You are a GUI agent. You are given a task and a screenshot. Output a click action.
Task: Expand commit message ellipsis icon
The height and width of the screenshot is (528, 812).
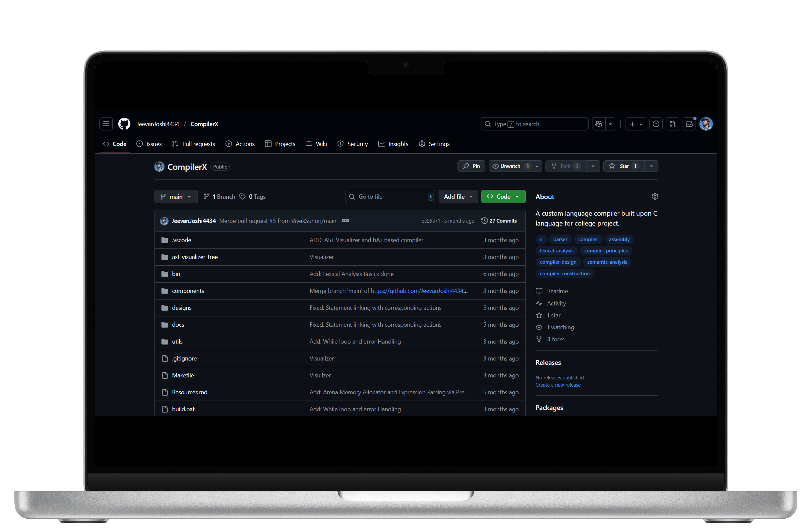[x=345, y=221]
